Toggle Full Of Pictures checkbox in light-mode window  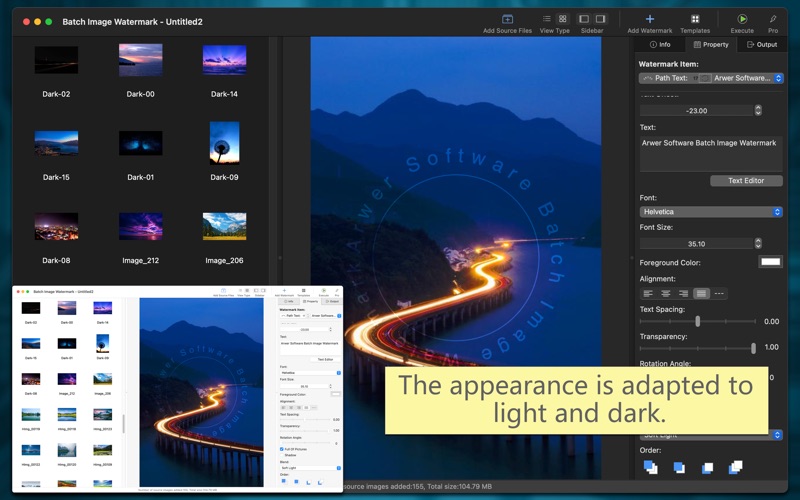tap(282, 449)
